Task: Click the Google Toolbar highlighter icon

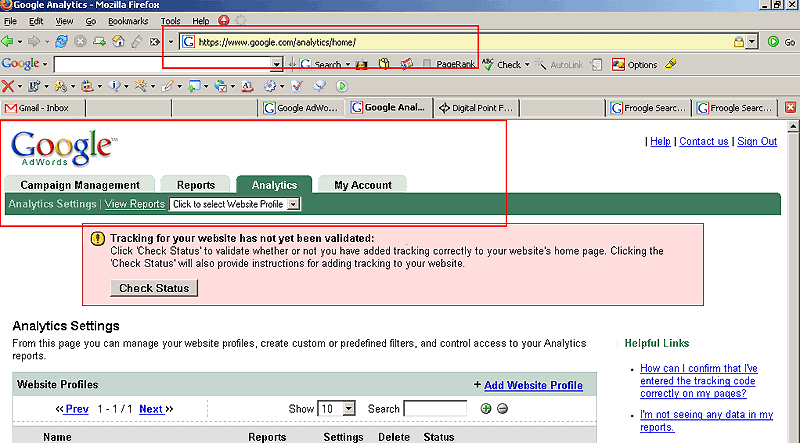Action: 670,64
